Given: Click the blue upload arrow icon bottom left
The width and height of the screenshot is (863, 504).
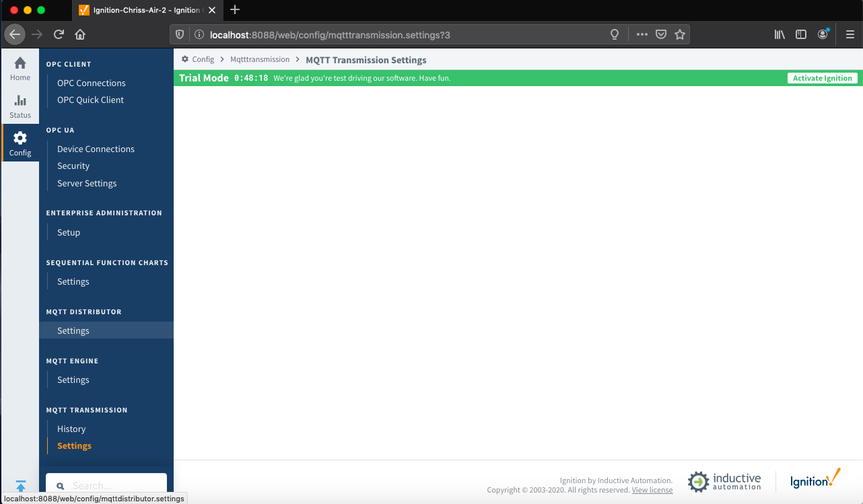Looking at the screenshot, I should pyautogui.click(x=20, y=486).
